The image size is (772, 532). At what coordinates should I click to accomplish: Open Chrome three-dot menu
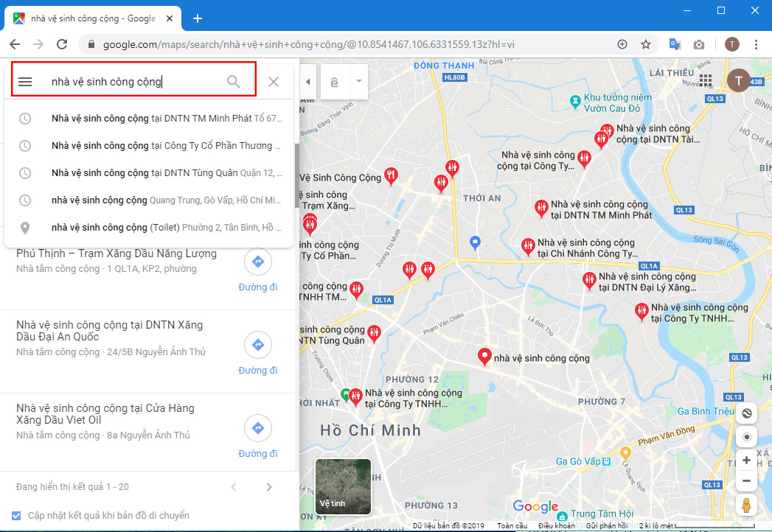click(757, 44)
